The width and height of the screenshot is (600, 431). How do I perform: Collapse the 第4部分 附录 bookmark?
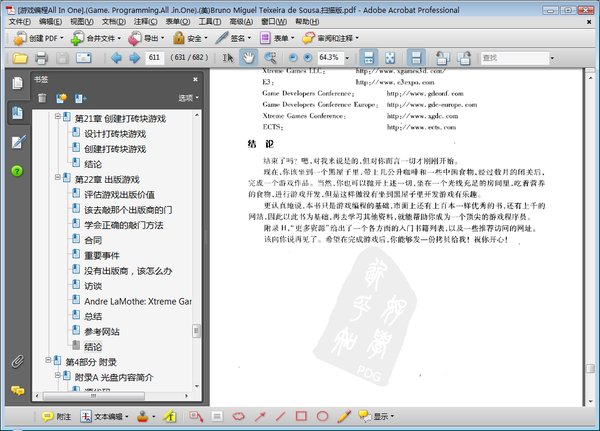48,360
